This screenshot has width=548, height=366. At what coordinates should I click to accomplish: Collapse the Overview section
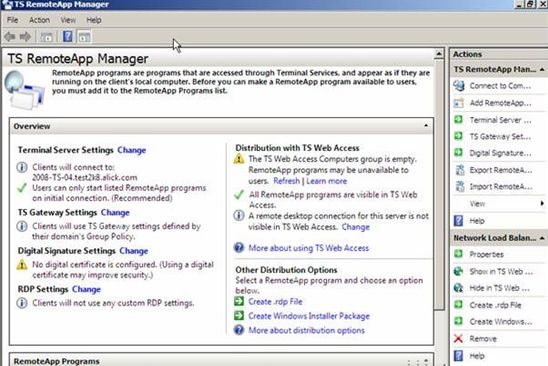point(426,125)
